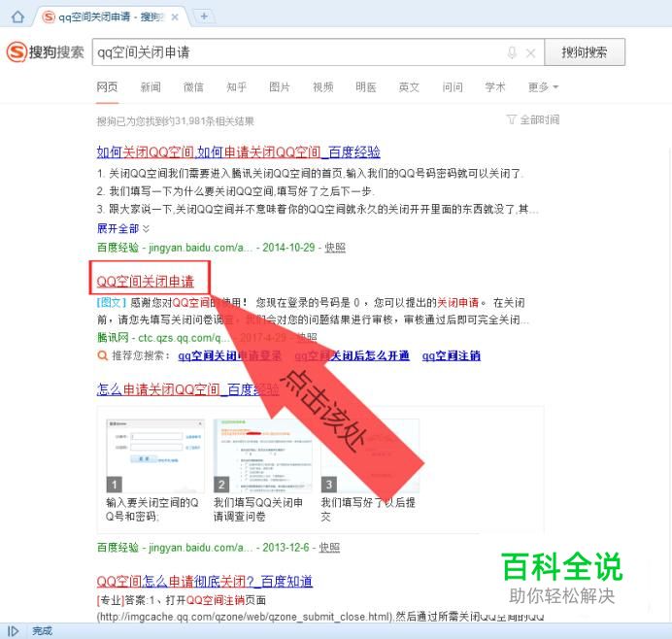The height and width of the screenshot is (639, 672).
Task: Open 快照 cached copy of 2013-12-6 result
Action: [x=329, y=548]
